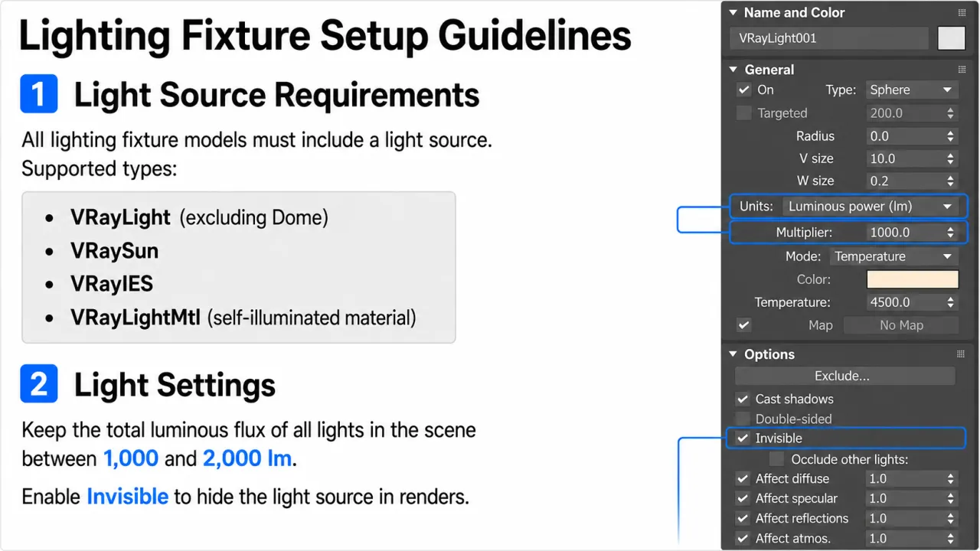Viewport: 980px width, 551px height.
Task: Click the Name and Color rollout grip icon
Action: [962, 13]
